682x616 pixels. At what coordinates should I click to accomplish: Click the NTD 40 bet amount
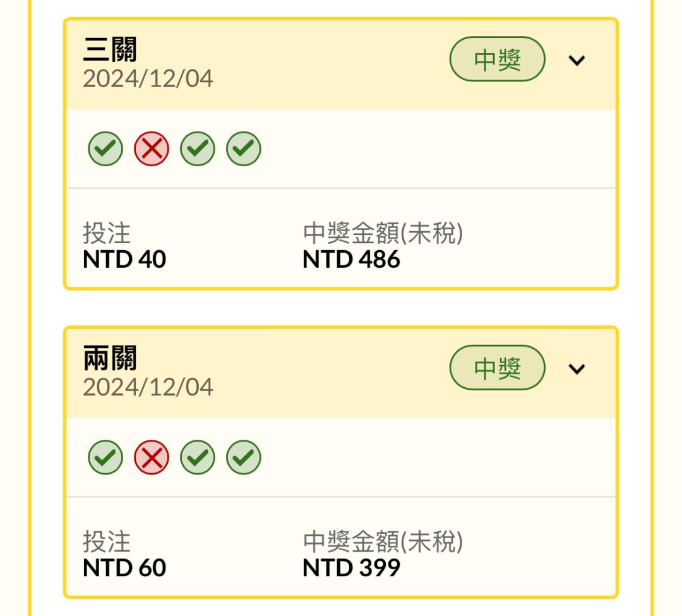[x=124, y=259]
